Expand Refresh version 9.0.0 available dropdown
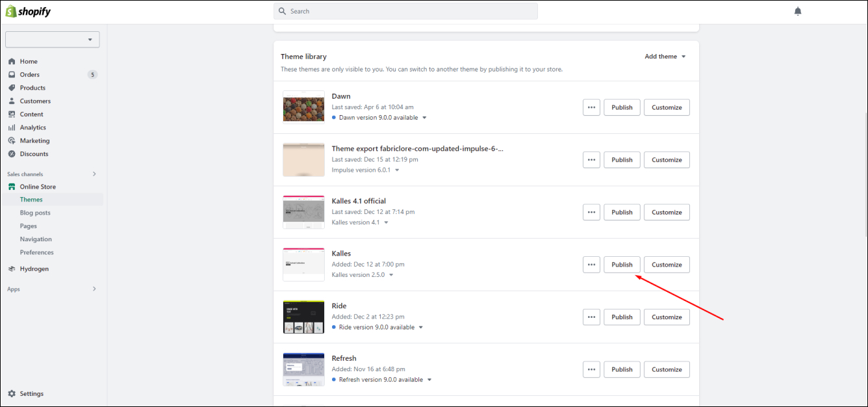 pyautogui.click(x=429, y=380)
